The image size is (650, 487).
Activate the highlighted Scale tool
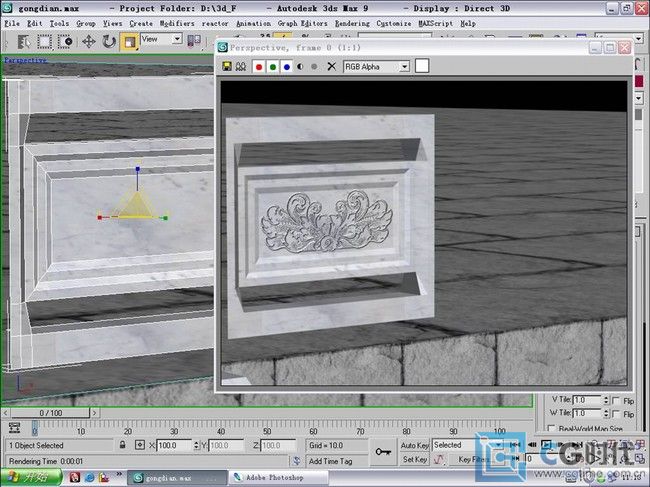(x=129, y=42)
